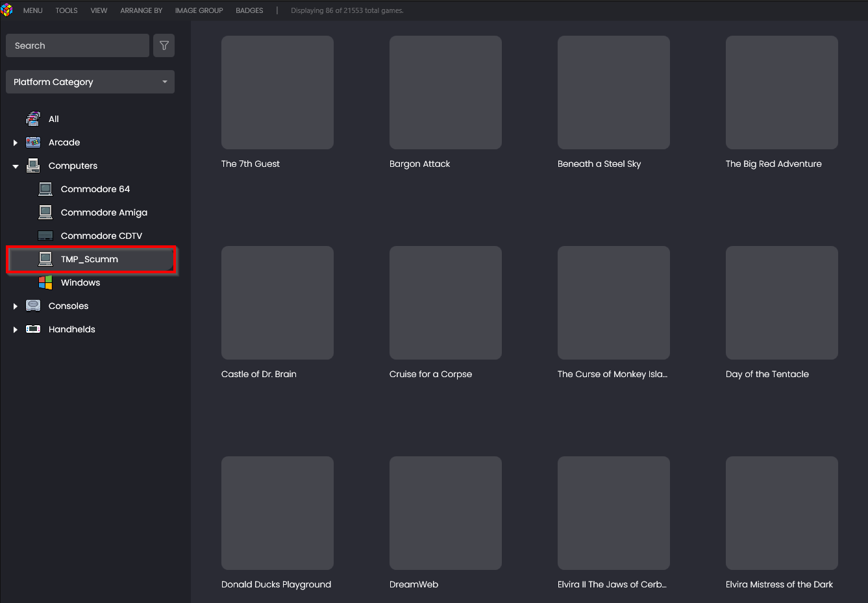The height and width of the screenshot is (603, 868).
Task: Click the Commodore CDTV device icon
Action: point(45,236)
